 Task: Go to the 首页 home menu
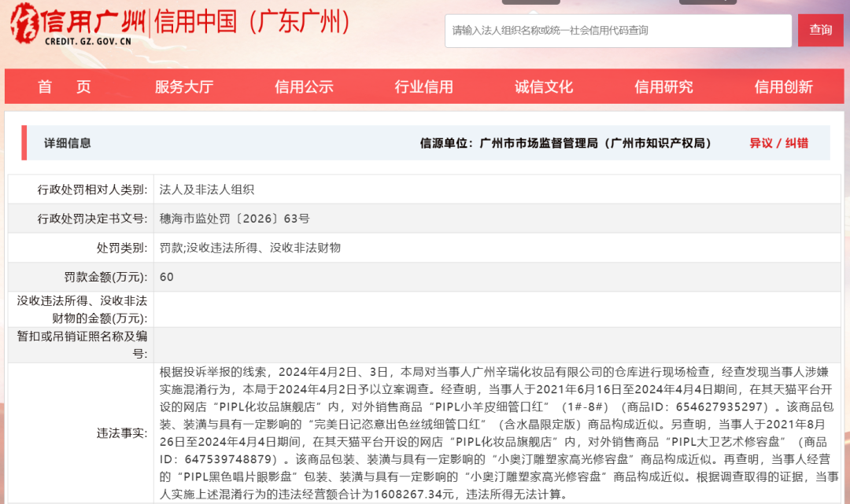click(x=65, y=87)
